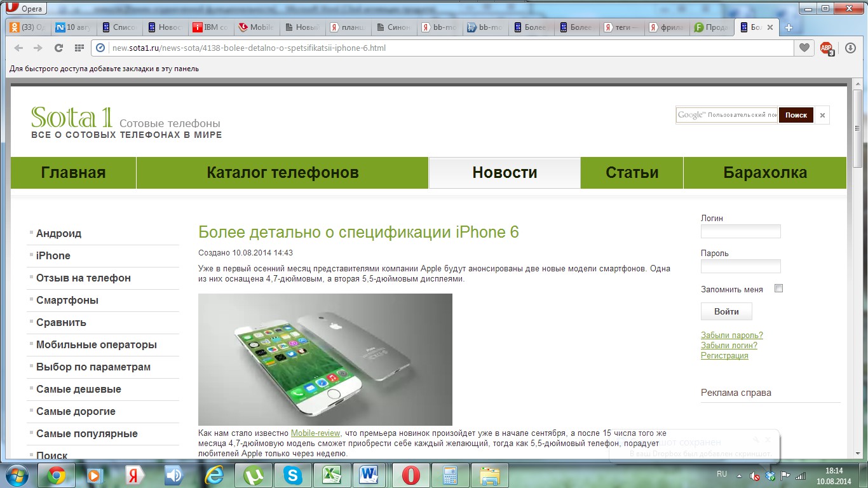
Task: Open the Opera main menu button
Action: pos(27,9)
